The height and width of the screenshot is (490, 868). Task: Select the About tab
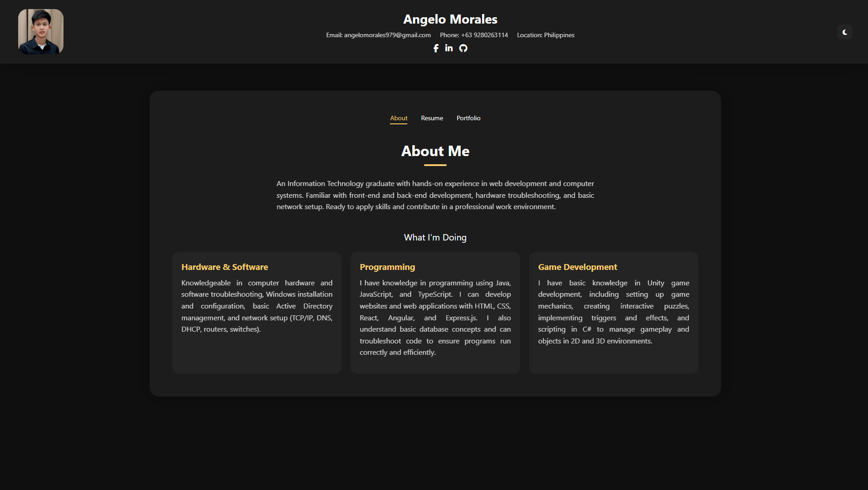tap(399, 118)
